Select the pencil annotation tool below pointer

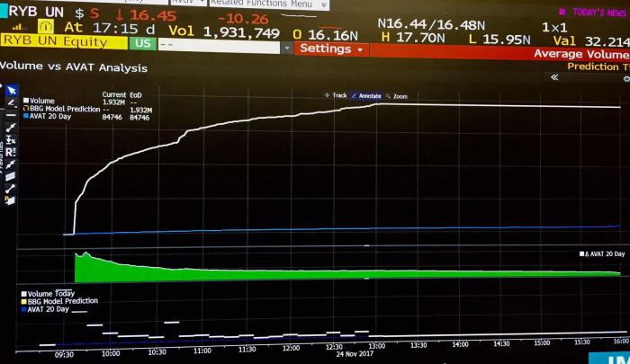[x=11, y=102]
